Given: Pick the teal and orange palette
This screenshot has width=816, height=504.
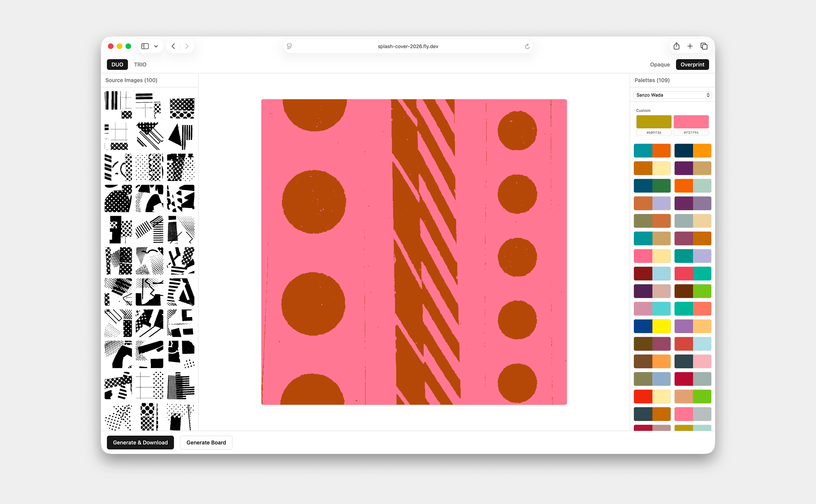Looking at the screenshot, I should coord(652,151).
